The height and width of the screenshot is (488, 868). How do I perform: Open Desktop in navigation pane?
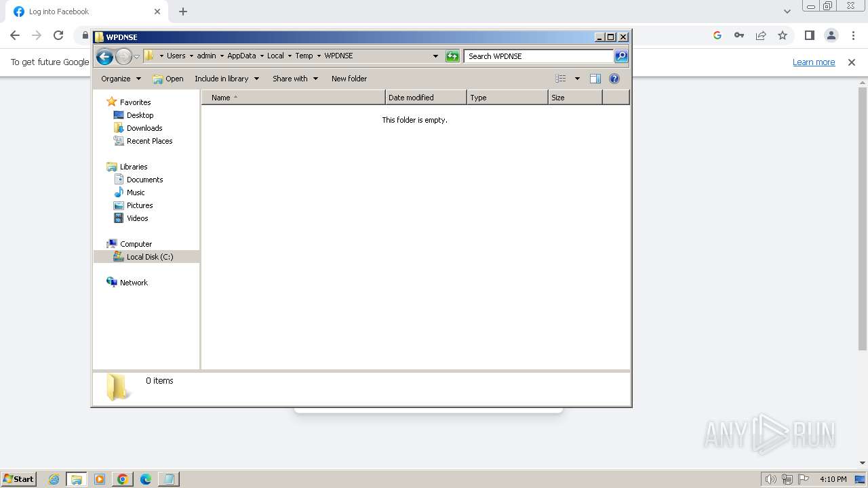pyautogui.click(x=140, y=115)
